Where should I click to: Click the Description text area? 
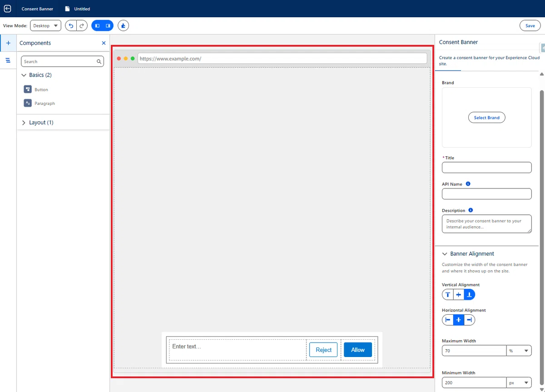tap(486, 224)
